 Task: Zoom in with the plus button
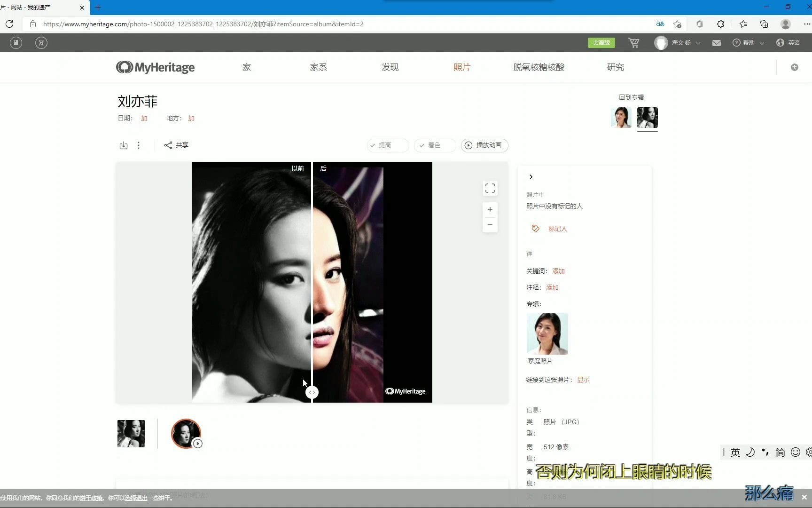click(490, 209)
